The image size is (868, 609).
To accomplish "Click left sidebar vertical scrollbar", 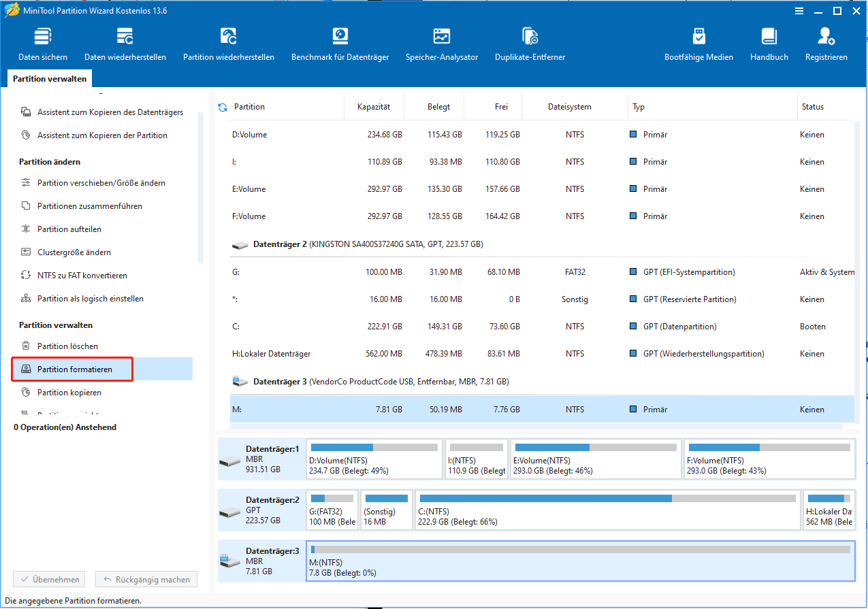I will click(x=201, y=188).
